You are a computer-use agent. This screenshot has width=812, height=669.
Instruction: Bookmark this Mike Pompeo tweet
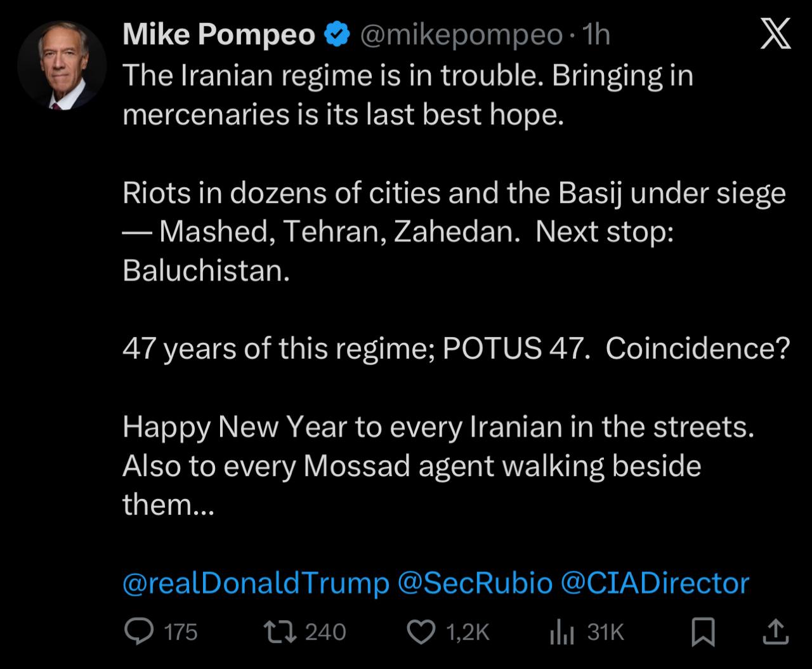pos(702,632)
